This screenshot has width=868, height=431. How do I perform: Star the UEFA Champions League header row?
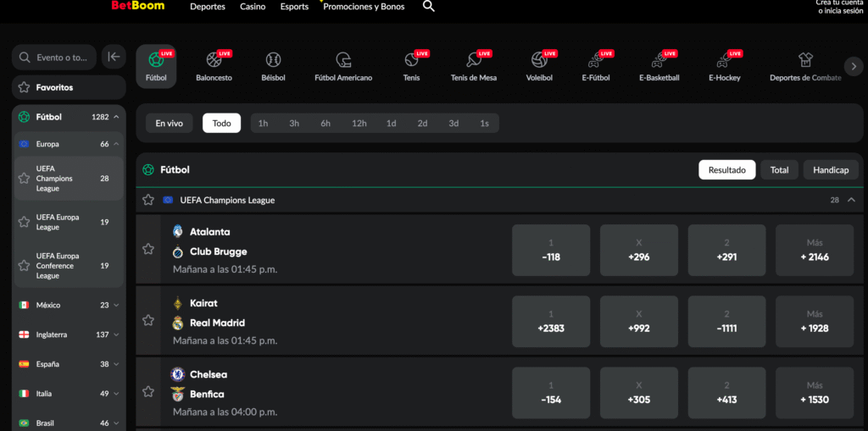[148, 200]
